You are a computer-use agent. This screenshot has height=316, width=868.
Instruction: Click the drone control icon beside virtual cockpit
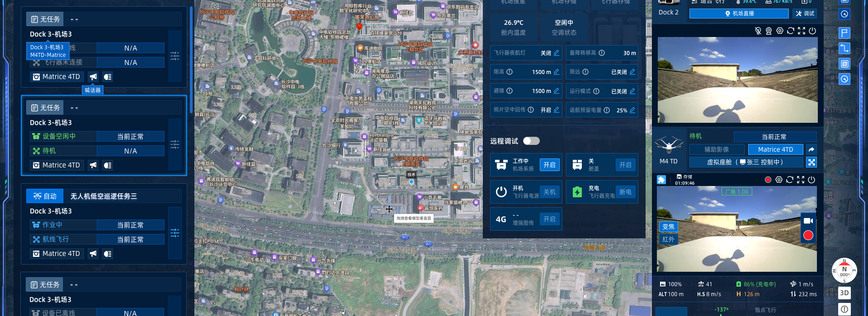click(x=811, y=162)
